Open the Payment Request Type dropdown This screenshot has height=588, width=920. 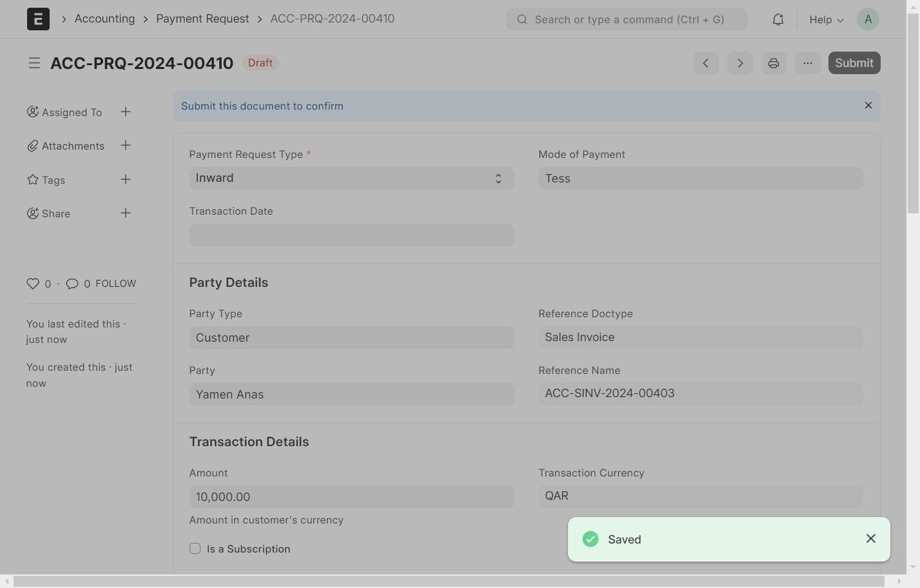[x=351, y=179]
